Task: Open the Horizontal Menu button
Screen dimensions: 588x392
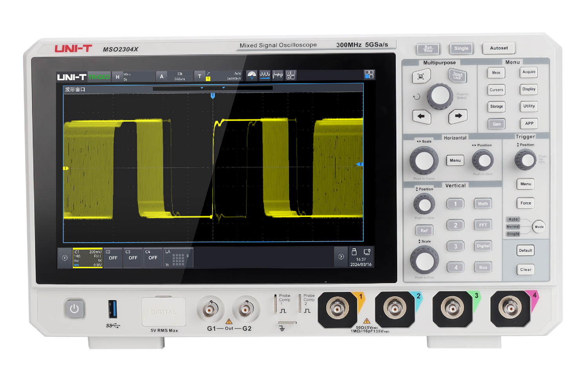Action: (455, 160)
